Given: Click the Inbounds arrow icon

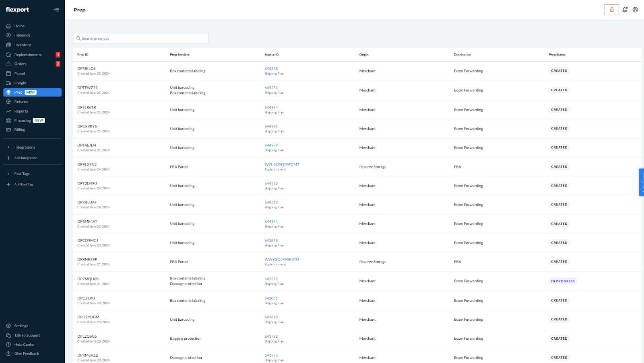Looking at the screenshot, I should 9,35.
